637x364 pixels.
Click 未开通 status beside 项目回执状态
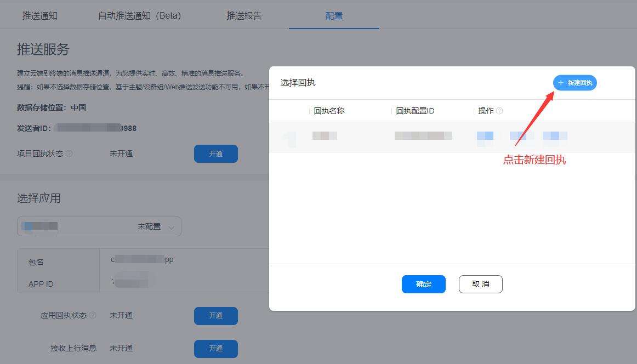point(121,153)
